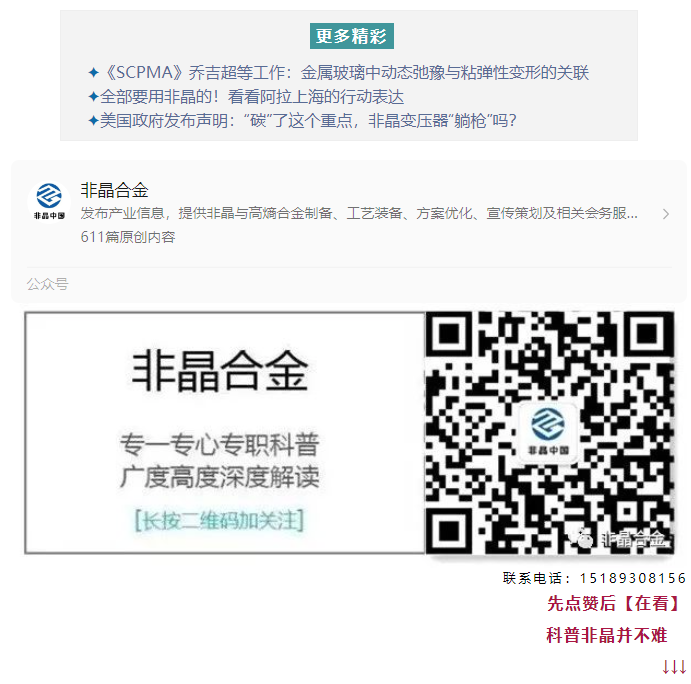691x684 pixels.
Task: Open the 全部要用非晶的 article link
Action: tap(252, 97)
